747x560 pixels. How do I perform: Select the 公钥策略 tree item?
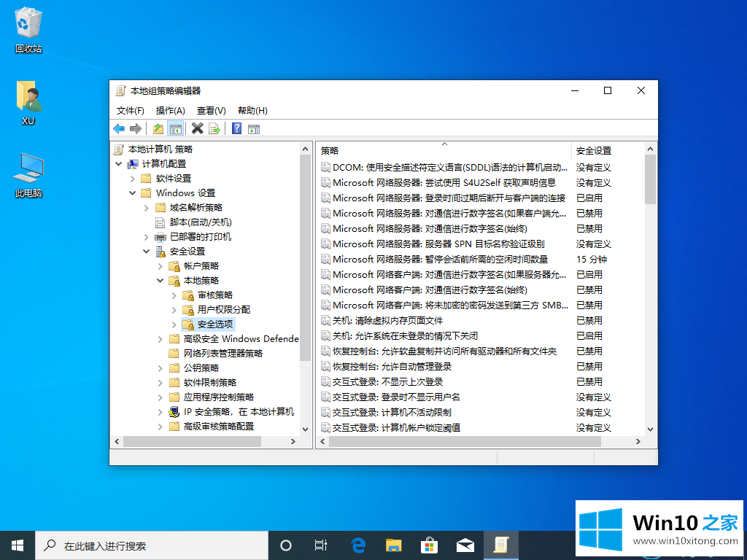pos(201,368)
